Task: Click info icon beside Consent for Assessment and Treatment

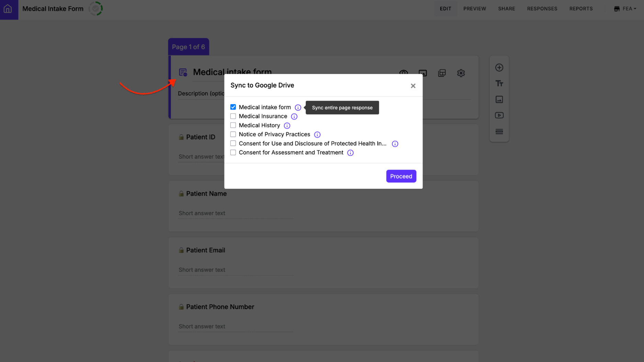Action: coord(350,153)
